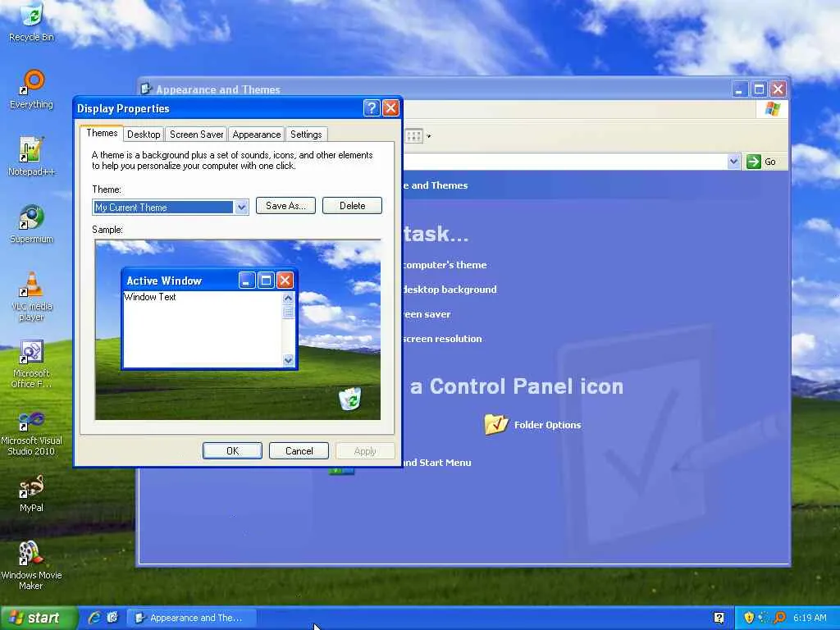Click the Show Desktop Quick Launch icon

[x=112, y=618]
